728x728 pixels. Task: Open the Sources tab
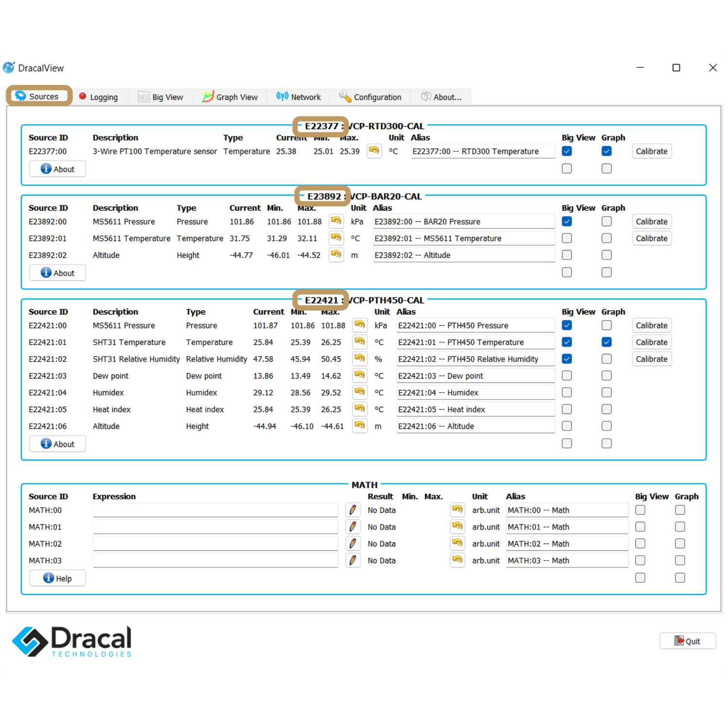[38, 96]
